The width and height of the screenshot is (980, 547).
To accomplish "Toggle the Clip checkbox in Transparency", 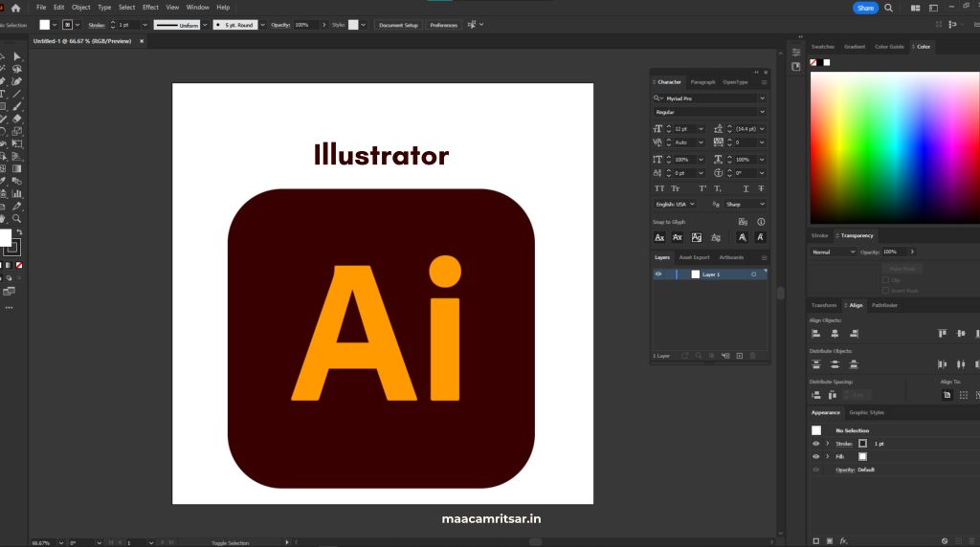I will (x=885, y=280).
